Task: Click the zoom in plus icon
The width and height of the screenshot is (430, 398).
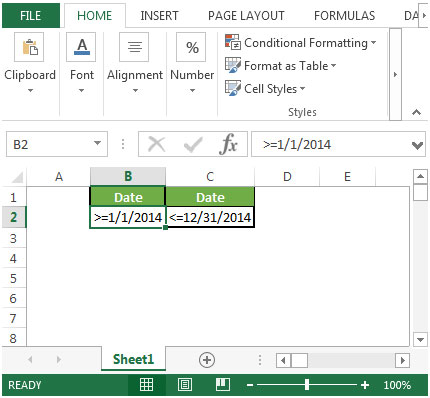Action: (x=365, y=385)
